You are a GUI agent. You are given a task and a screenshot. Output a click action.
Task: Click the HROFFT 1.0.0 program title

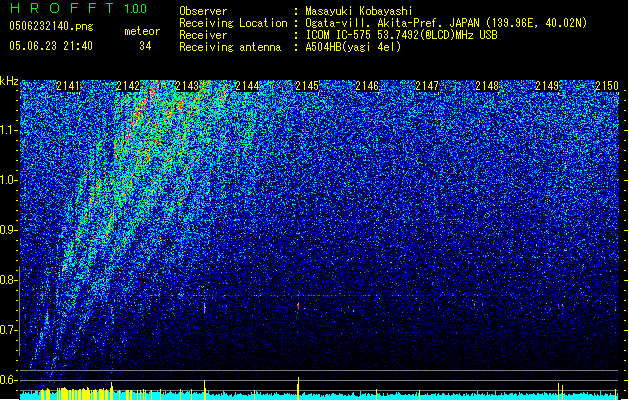78,8
